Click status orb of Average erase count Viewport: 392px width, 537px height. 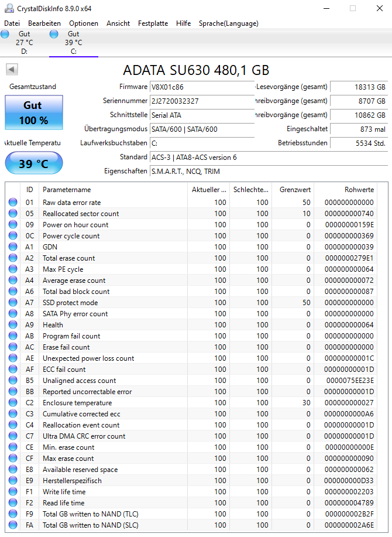pyautogui.click(x=13, y=280)
